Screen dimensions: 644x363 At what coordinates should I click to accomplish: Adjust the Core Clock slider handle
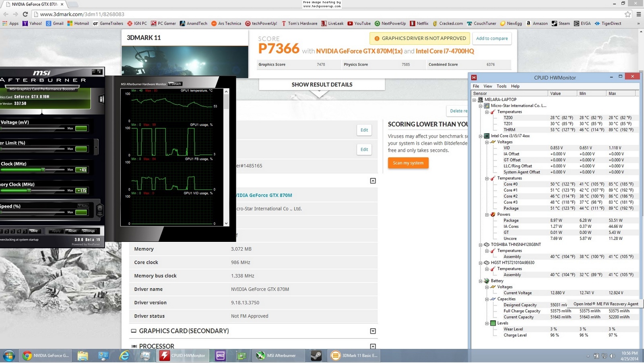43,170
